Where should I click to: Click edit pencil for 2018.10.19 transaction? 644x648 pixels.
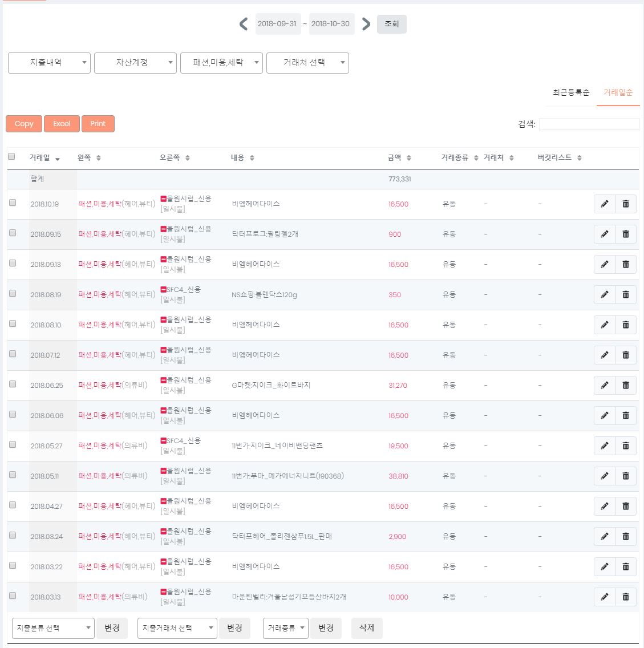coord(605,204)
